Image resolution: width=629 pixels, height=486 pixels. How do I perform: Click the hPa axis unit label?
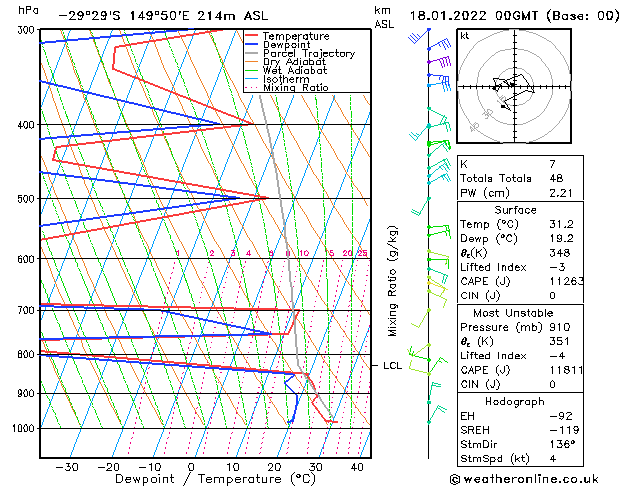click(x=28, y=11)
